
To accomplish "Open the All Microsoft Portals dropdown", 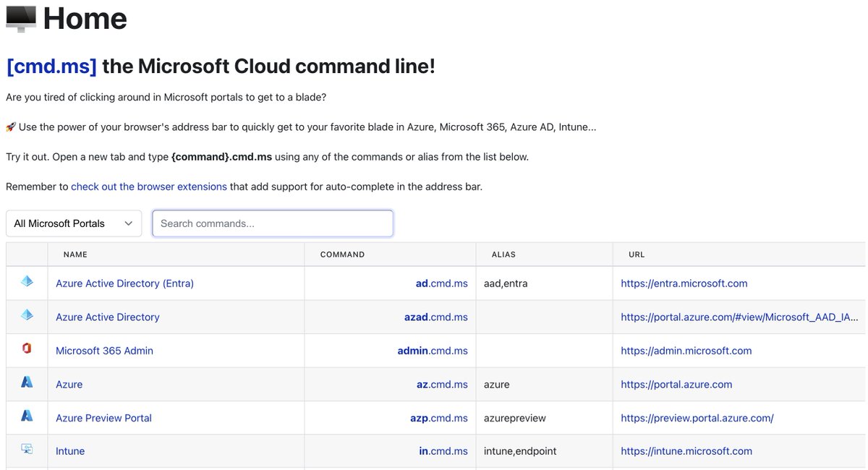I will pyautogui.click(x=74, y=223).
